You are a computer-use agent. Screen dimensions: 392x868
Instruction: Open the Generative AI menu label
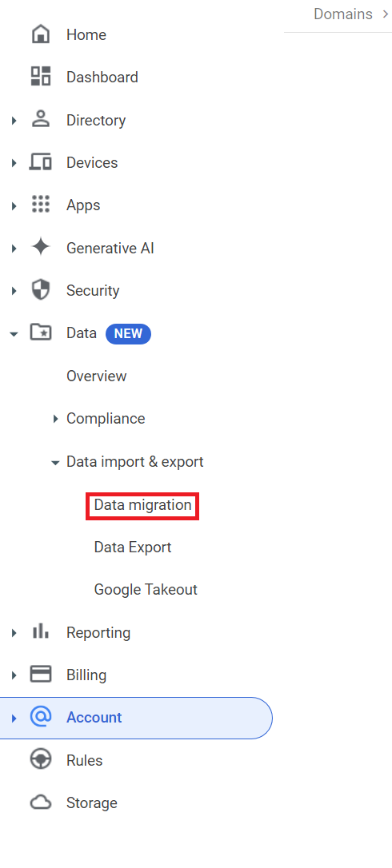tap(110, 248)
